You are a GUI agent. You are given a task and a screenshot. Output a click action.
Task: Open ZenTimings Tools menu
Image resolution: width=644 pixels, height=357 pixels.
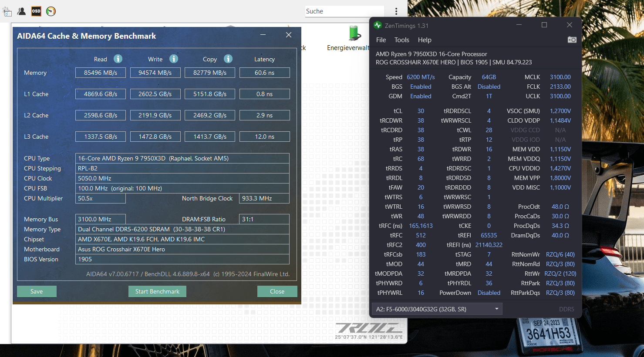tap(402, 40)
